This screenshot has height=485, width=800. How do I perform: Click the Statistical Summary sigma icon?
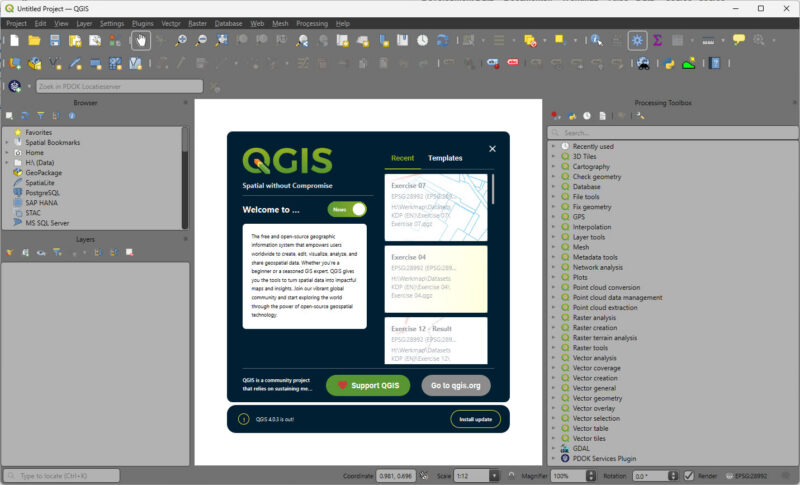click(657, 41)
